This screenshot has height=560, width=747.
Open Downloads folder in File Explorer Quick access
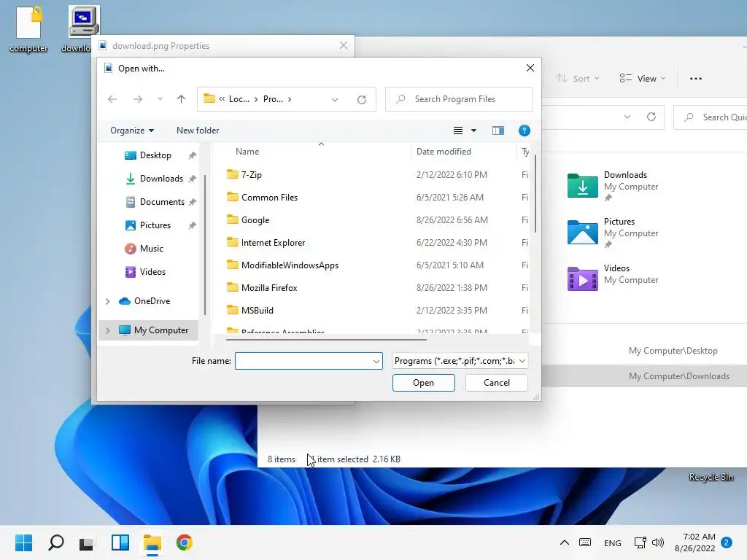612,186
